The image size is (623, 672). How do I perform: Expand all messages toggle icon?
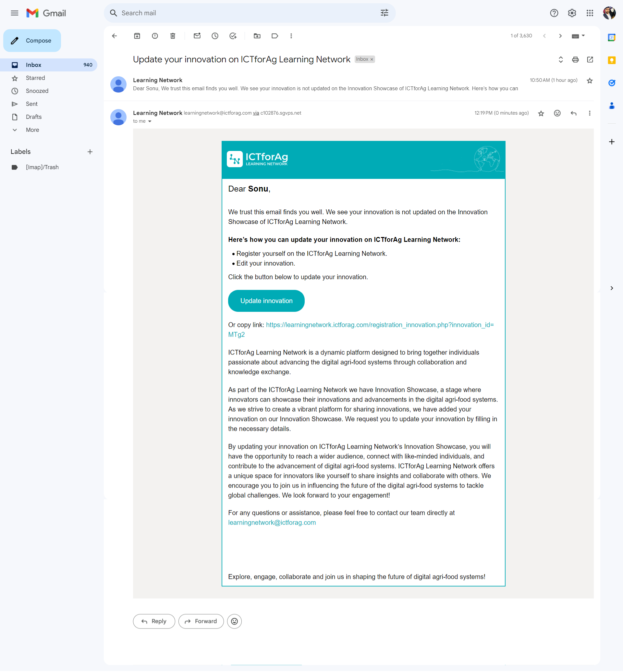click(x=561, y=59)
